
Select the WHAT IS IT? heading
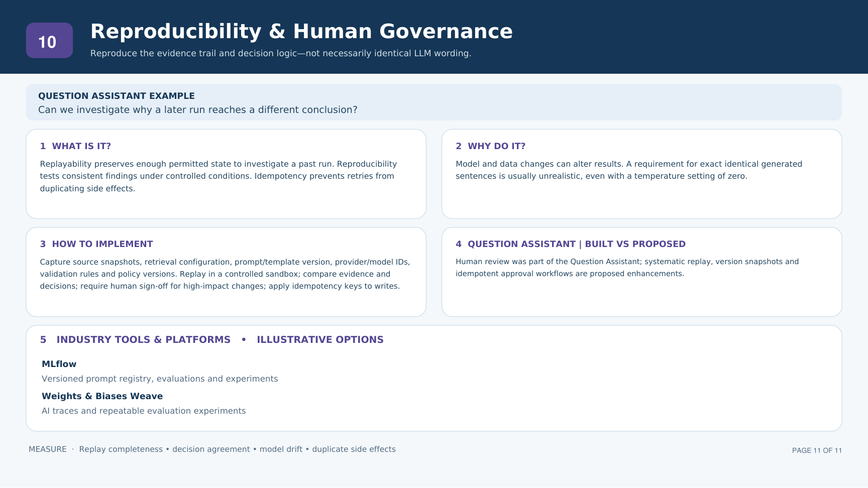coord(75,146)
